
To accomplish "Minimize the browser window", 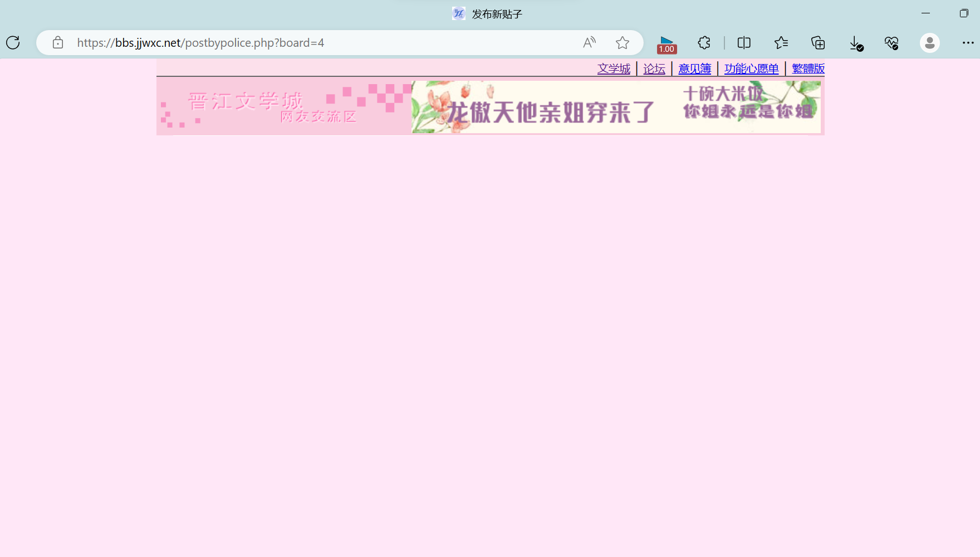I will tap(926, 13).
